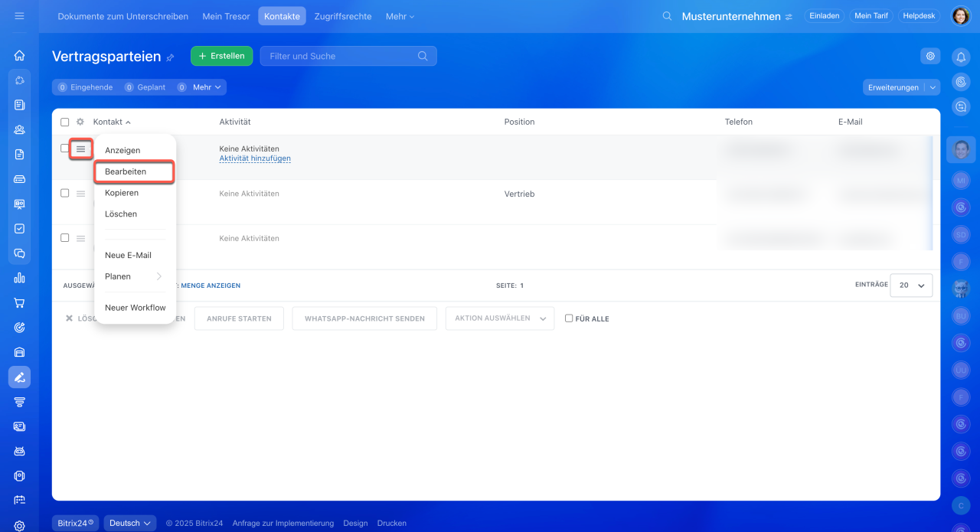Open the robot/automation icon in left sidebar
The height and width of the screenshot is (532, 980).
click(19, 451)
